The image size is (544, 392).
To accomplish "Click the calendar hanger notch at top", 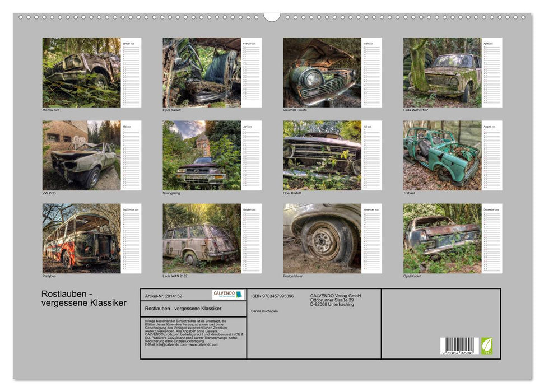I will [272, 17].
